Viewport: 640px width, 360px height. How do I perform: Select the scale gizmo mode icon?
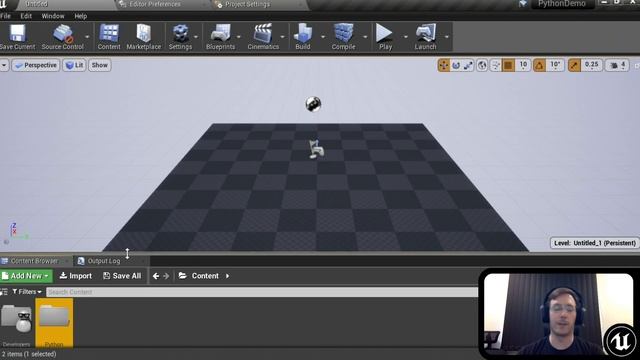click(x=468, y=65)
